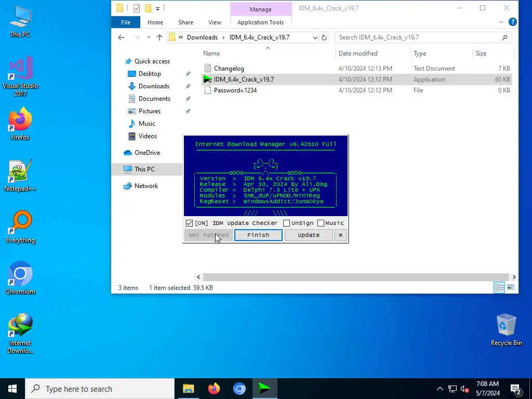Screen dimensions: 532x399
Task: Open the recent locations dropdown arrow
Action: pos(149,37)
